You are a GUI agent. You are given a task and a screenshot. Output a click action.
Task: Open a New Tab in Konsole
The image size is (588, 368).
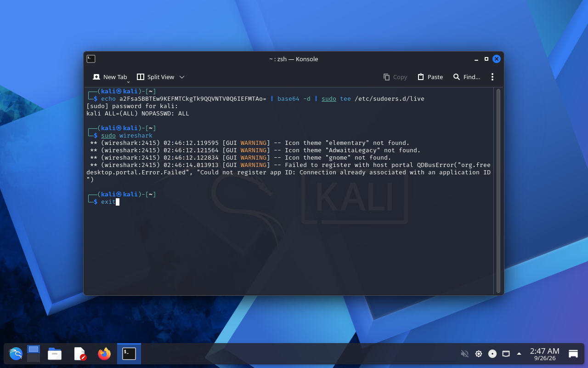pyautogui.click(x=110, y=77)
